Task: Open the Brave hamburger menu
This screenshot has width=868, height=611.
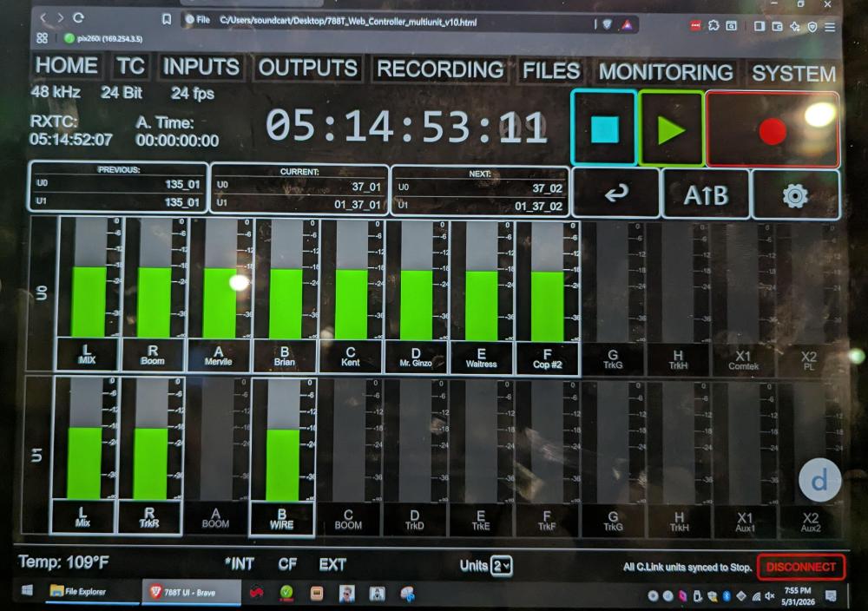Action: click(x=830, y=27)
